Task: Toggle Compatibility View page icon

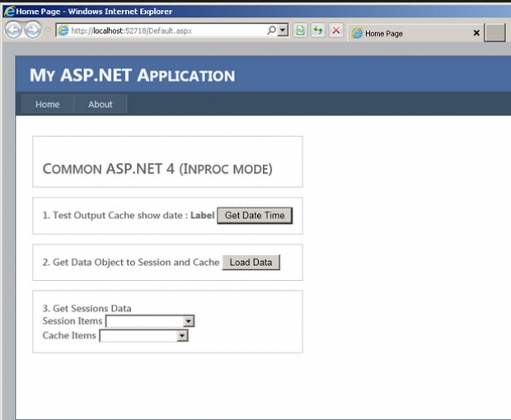Action: (300, 30)
